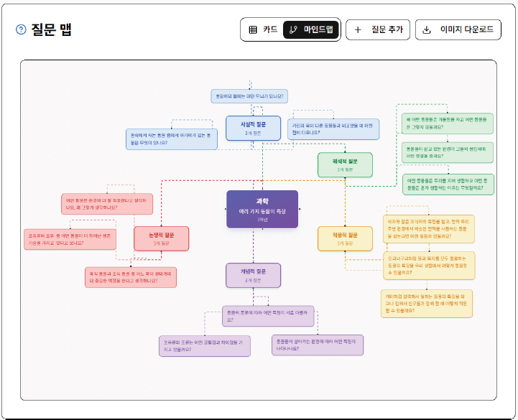Click the branch icon in 마인드맵 button
This screenshot has height=420, width=518.
(293, 29)
